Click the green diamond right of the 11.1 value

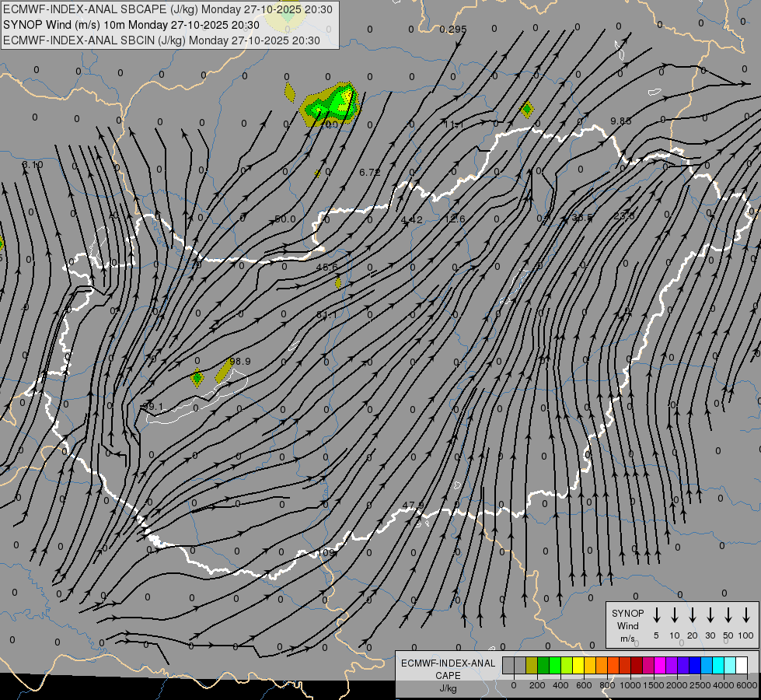(526, 110)
